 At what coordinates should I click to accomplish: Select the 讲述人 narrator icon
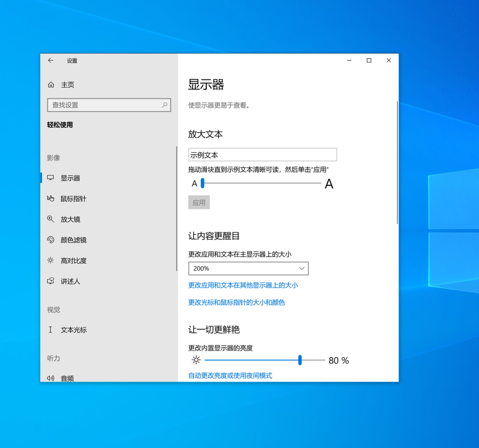tap(51, 281)
